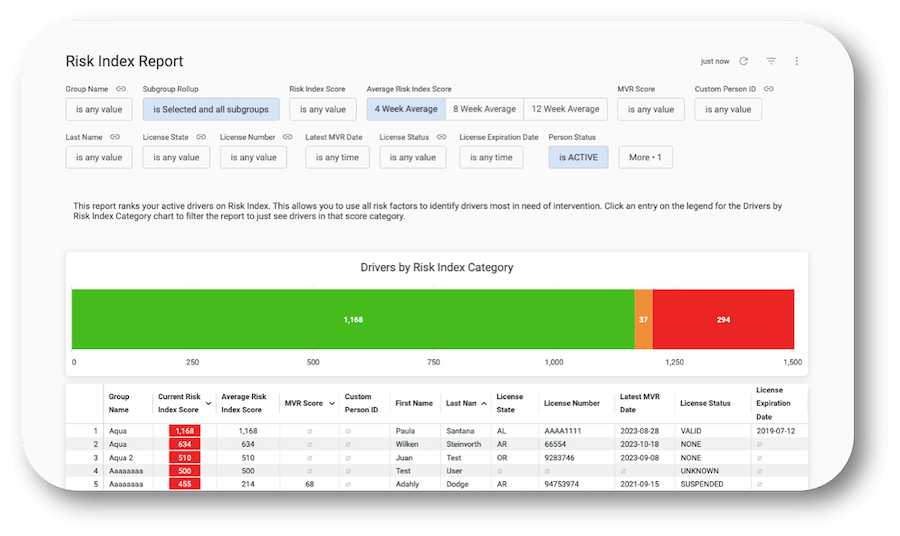Click the refresh report icon
This screenshot has height=536, width=900.
pos(743,61)
